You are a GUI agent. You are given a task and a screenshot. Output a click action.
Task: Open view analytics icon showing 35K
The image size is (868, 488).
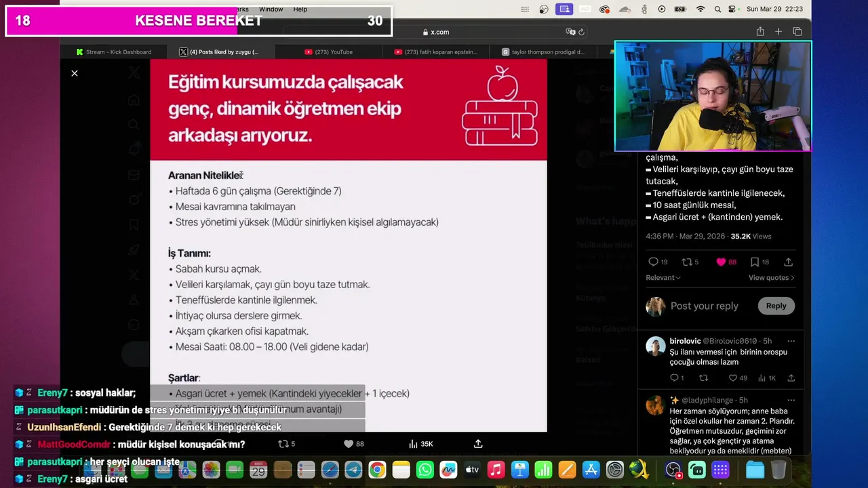coord(420,444)
